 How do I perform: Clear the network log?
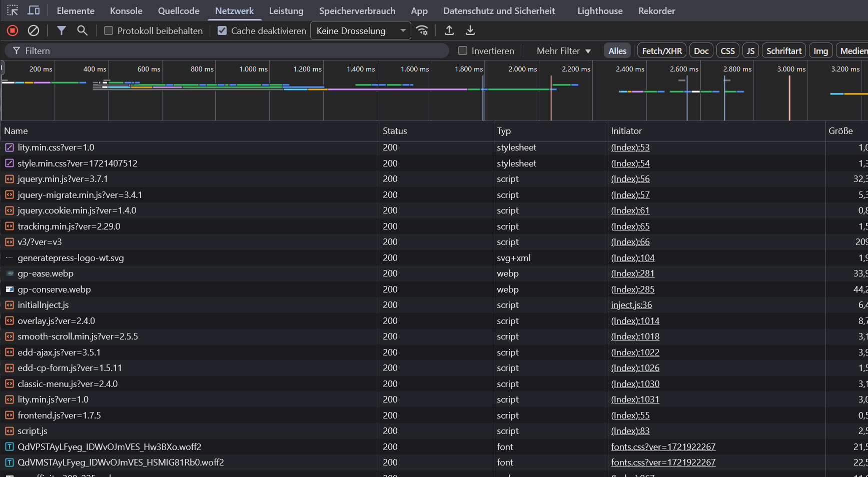(x=34, y=30)
